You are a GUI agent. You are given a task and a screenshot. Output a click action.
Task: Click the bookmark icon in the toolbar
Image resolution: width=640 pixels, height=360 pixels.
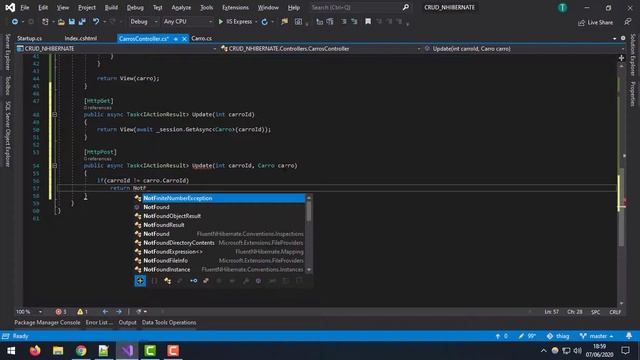coord(368,22)
